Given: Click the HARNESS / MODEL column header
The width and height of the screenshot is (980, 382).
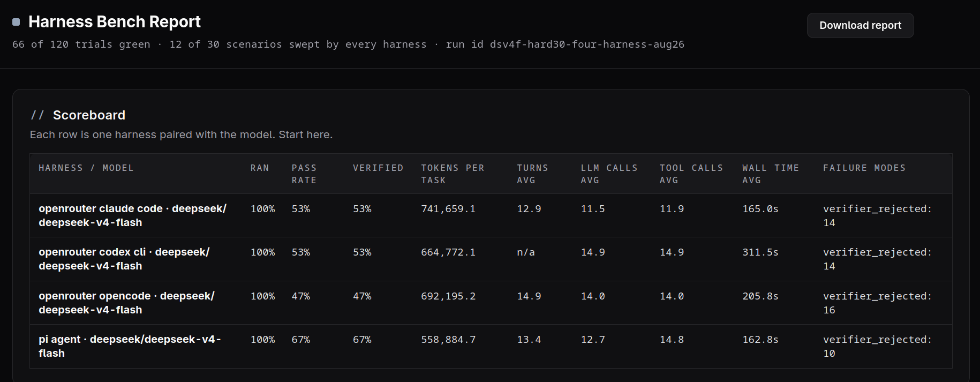Looking at the screenshot, I should tap(86, 168).
